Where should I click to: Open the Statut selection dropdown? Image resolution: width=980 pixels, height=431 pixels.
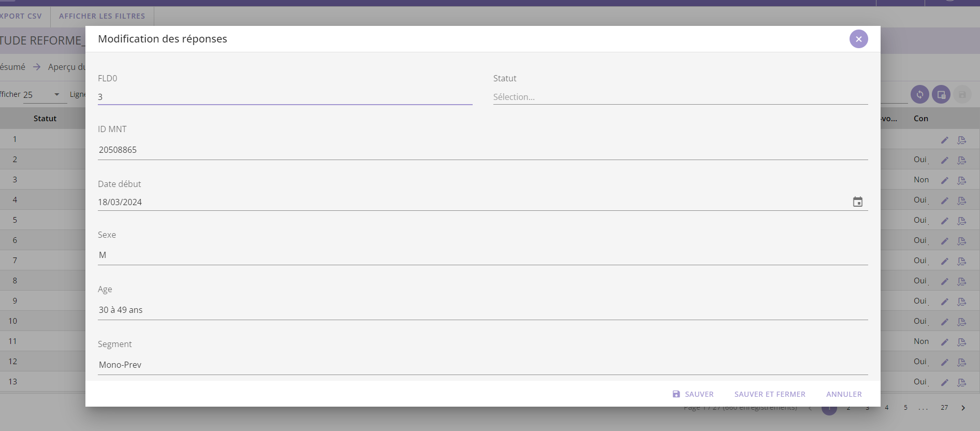click(x=680, y=97)
